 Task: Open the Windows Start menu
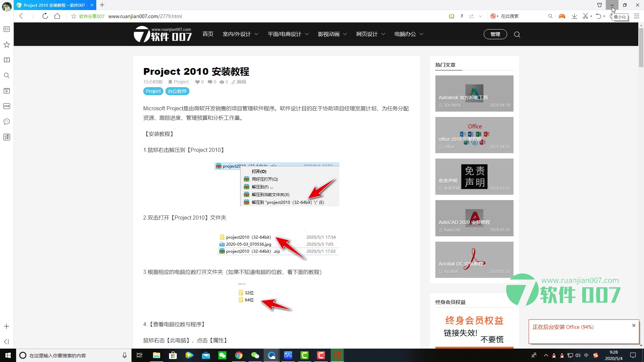8,355
